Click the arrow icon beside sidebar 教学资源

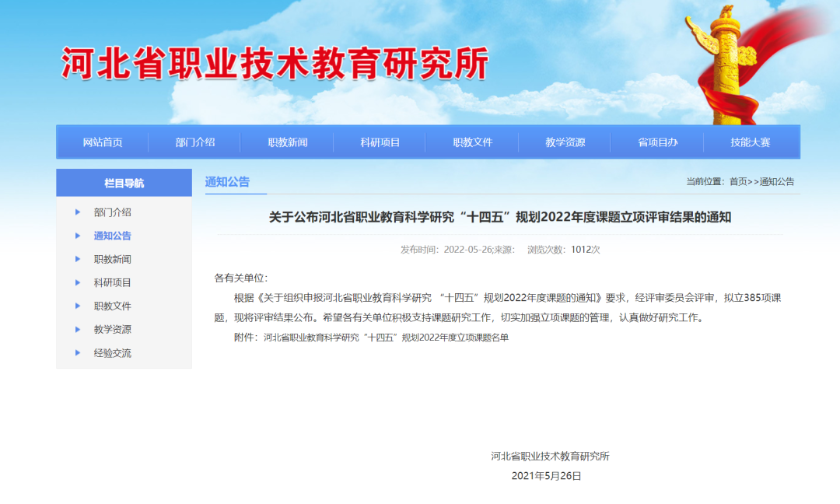[78, 330]
